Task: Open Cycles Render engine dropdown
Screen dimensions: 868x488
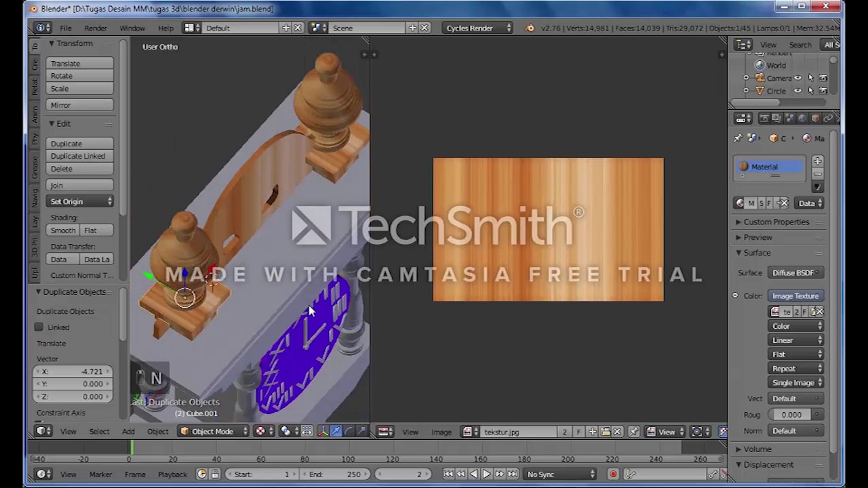Action: click(x=477, y=28)
